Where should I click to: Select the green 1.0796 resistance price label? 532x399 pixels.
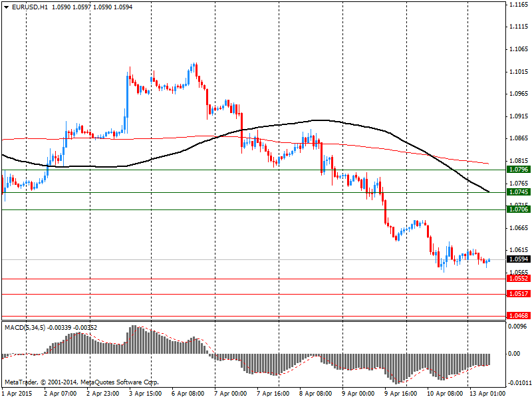(x=519, y=170)
